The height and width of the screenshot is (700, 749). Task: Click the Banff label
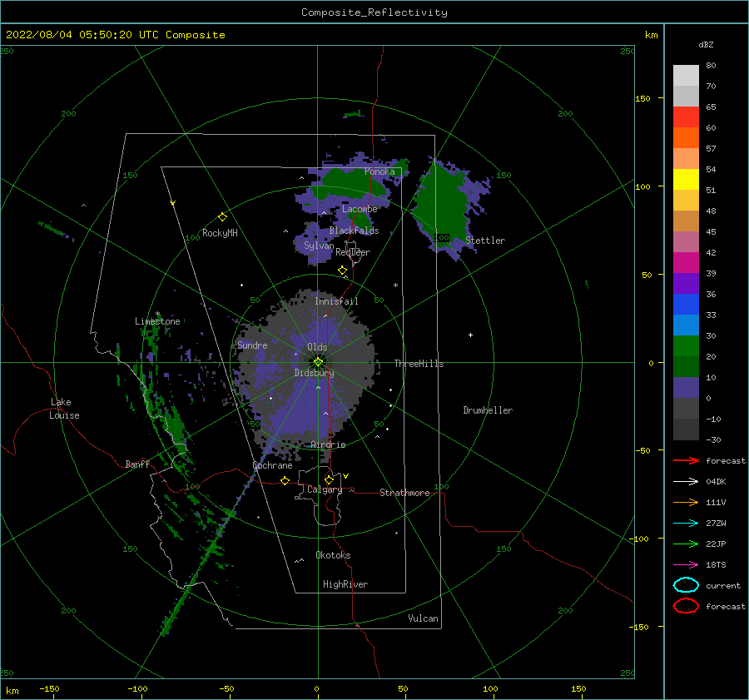(137, 464)
